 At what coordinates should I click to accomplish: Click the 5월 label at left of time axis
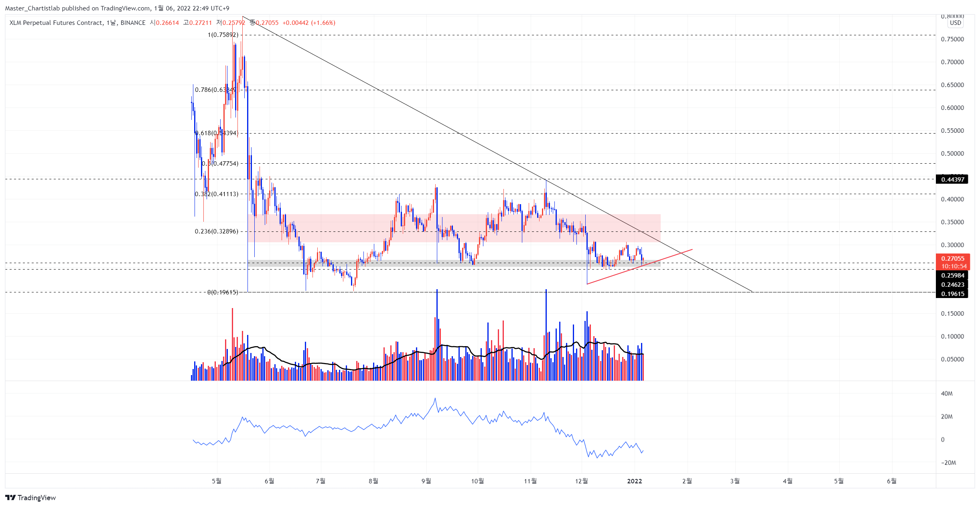pyautogui.click(x=217, y=481)
